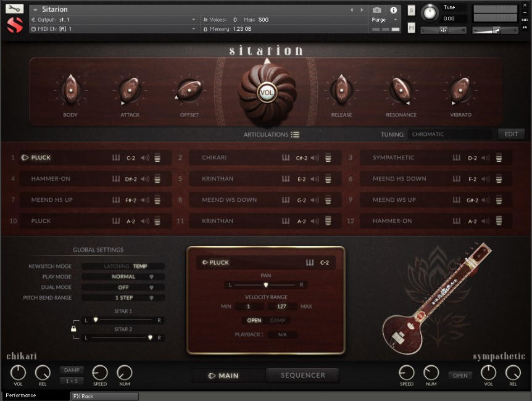Click the level bars icon for HAMMER-ON slot 4

[x=157, y=179]
